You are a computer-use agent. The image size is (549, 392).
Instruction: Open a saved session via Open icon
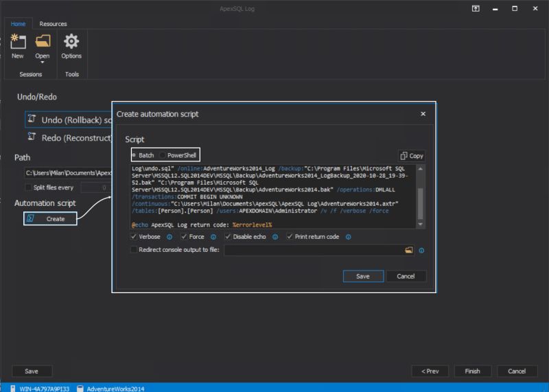[x=43, y=41]
